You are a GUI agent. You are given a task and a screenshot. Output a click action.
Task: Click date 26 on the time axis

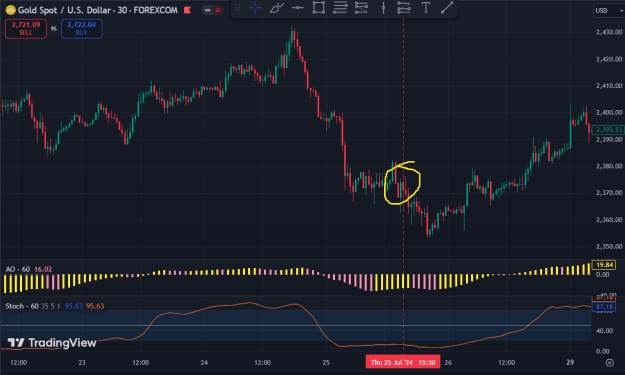tap(448, 363)
